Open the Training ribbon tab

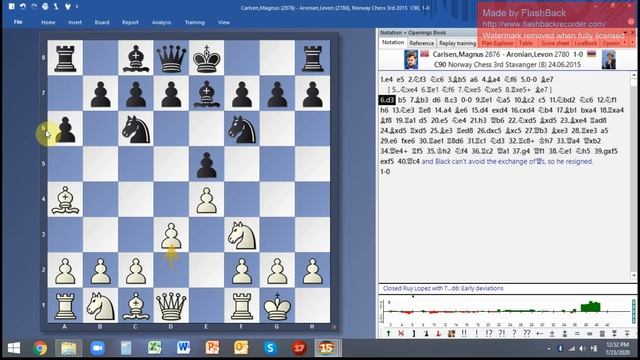[195, 22]
